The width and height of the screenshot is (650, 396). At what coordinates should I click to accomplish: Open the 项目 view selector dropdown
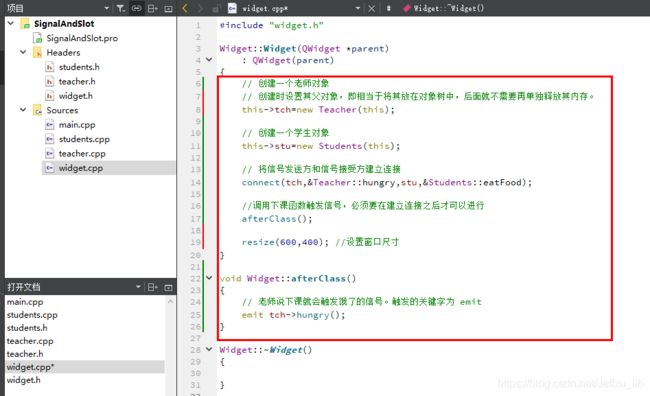point(107,8)
